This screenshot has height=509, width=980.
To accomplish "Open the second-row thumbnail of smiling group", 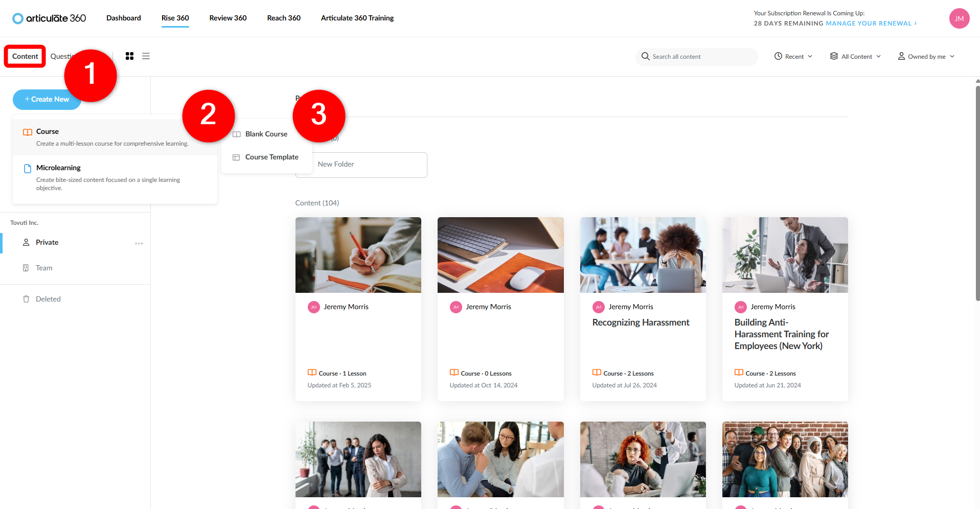I will click(x=785, y=459).
